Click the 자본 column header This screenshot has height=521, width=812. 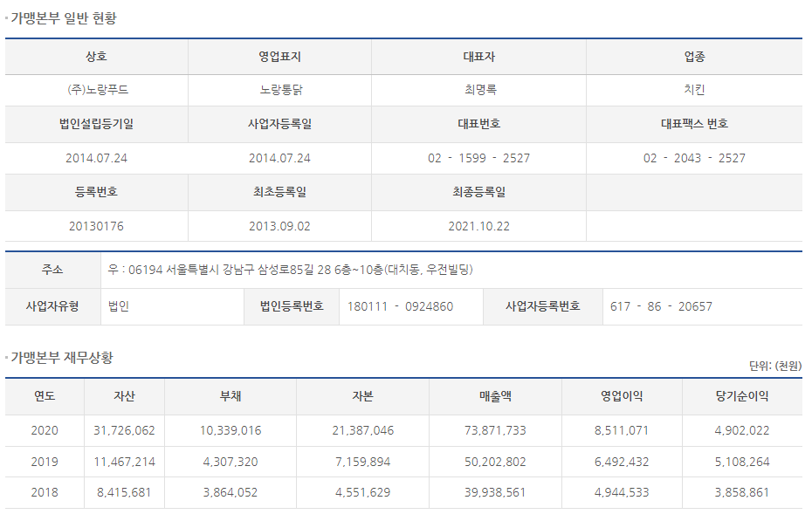click(362, 396)
